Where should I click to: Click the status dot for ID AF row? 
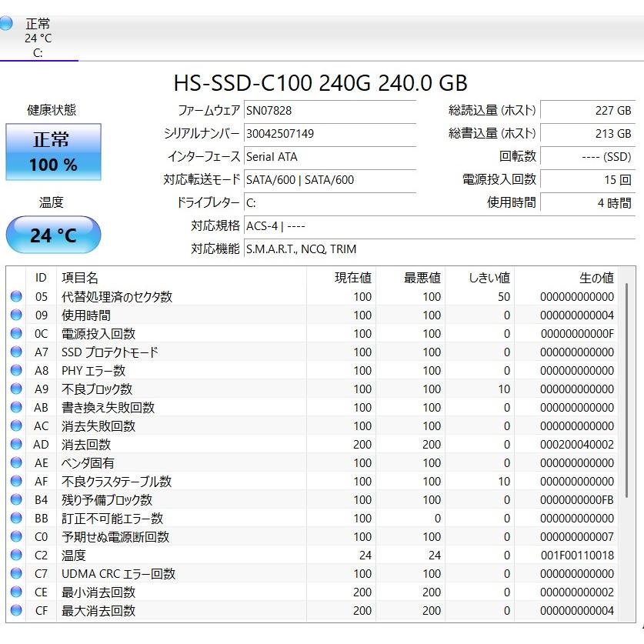tap(16, 481)
